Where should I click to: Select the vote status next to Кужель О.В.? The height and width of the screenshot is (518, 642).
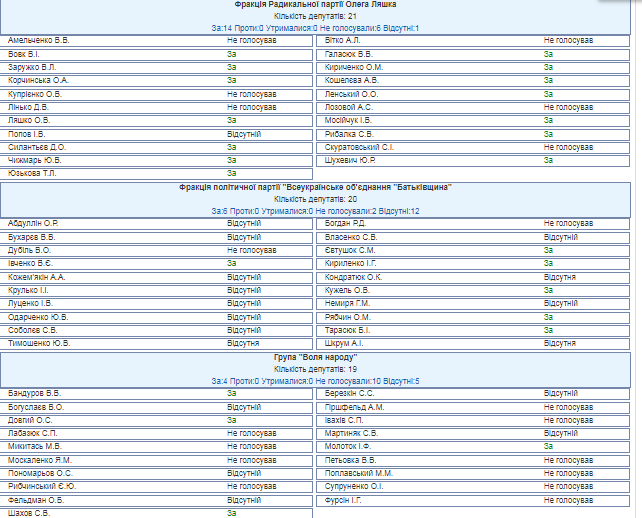pos(548,290)
